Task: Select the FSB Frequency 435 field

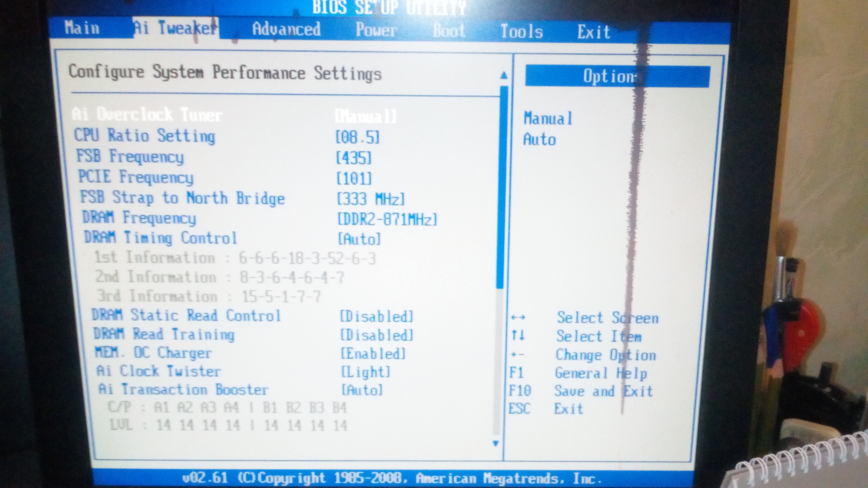Action: pos(354,158)
